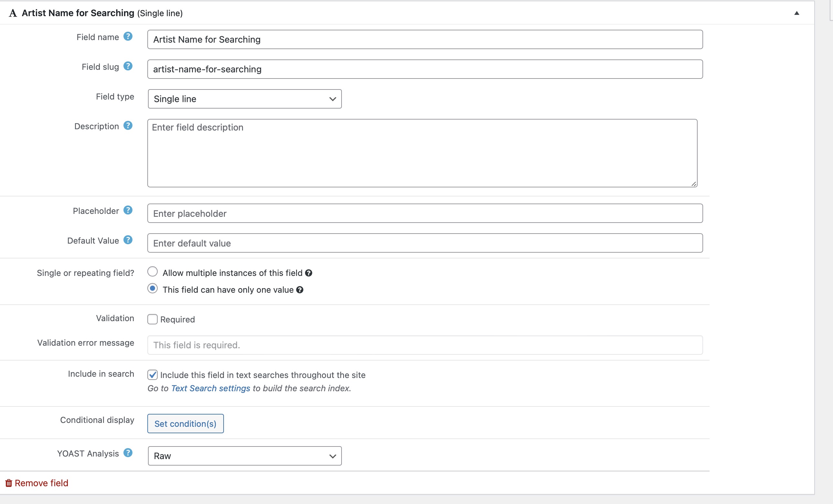Image resolution: width=833 pixels, height=504 pixels.
Task: Open the Placeholder help icon
Action: [x=128, y=210]
